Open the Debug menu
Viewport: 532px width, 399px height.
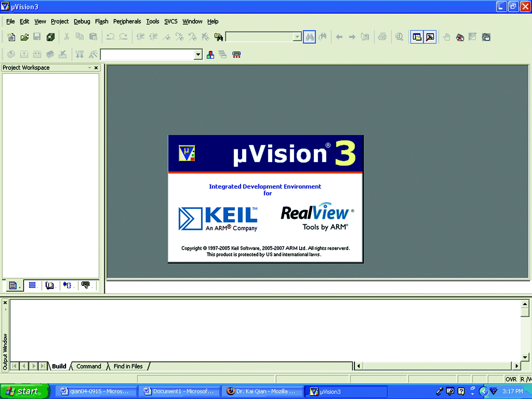point(82,21)
